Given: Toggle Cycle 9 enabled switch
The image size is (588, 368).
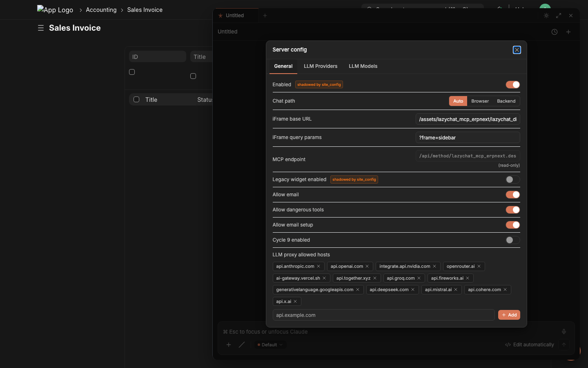Looking at the screenshot, I should [513, 240].
